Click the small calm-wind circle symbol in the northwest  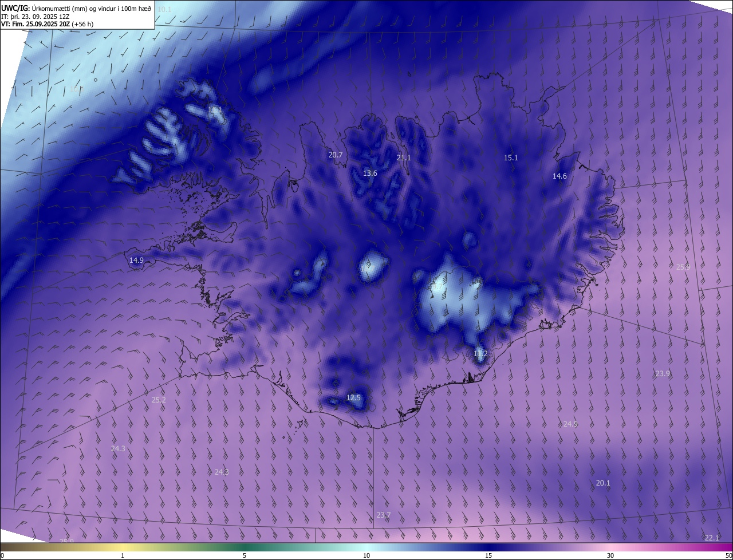[x=96, y=80]
